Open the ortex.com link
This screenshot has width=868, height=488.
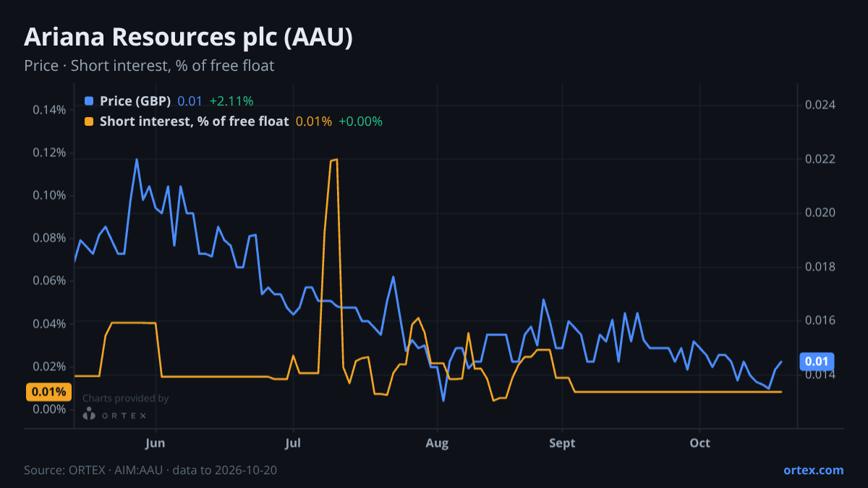pyautogui.click(x=813, y=470)
